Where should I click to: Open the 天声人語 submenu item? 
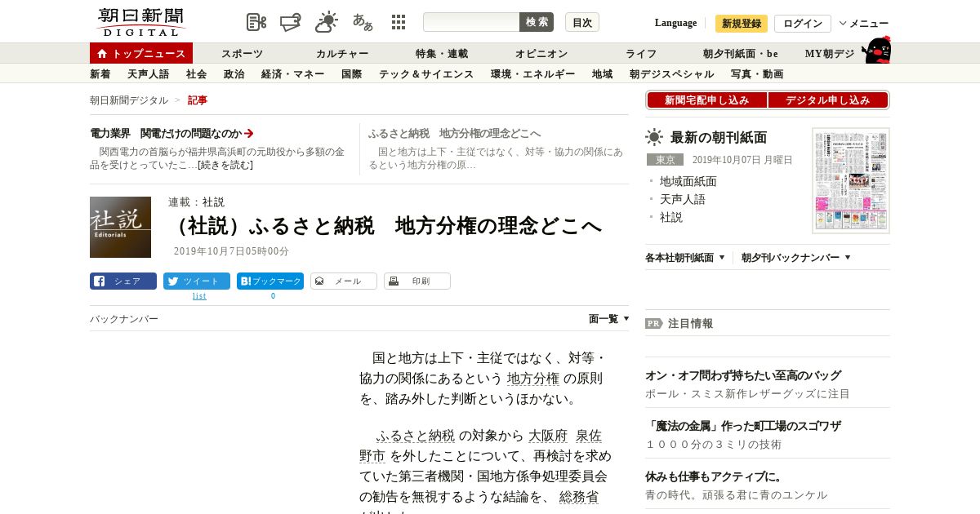(148, 74)
